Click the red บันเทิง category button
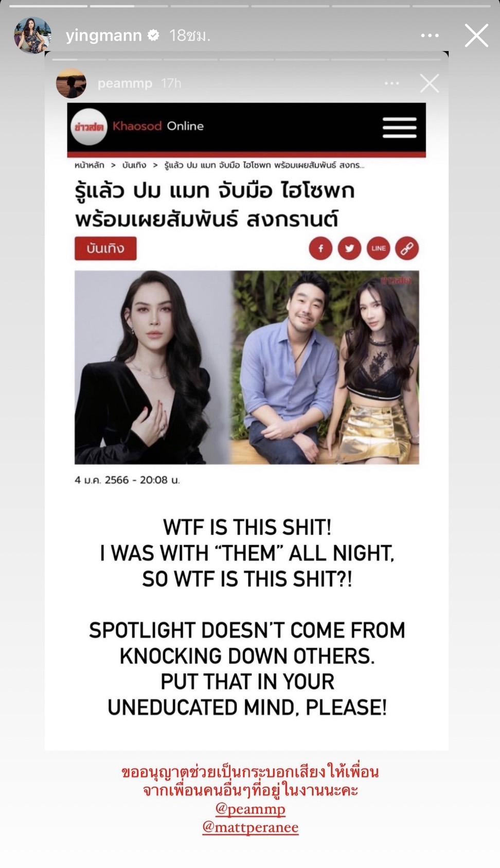The height and width of the screenshot is (868, 500). click(x=105, y=249)
